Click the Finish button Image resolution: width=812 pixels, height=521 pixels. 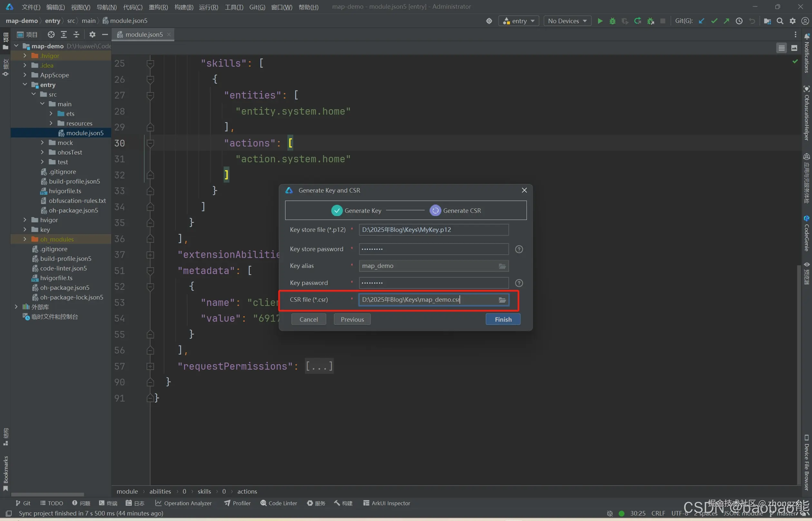click(x=503, y=319)
